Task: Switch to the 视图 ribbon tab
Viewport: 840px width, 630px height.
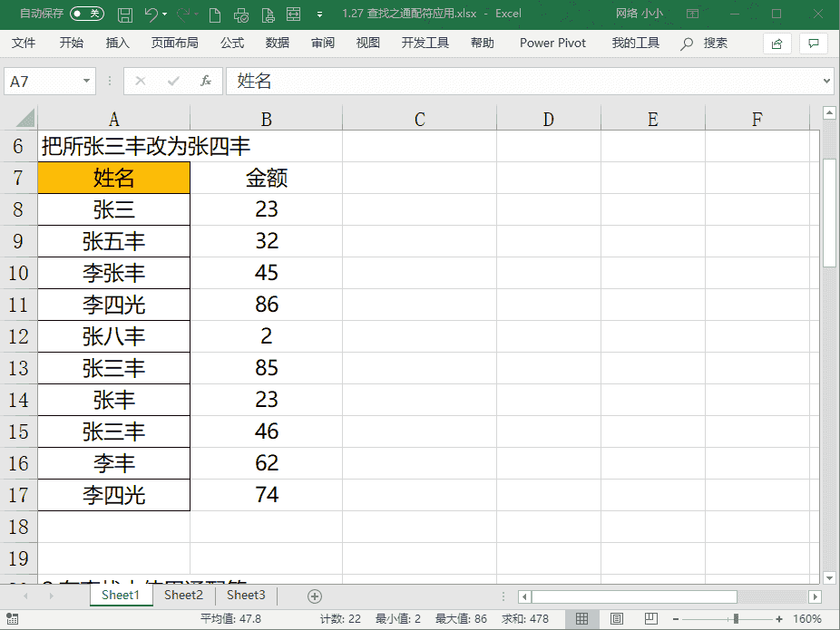Action: (x=368, y=43)
